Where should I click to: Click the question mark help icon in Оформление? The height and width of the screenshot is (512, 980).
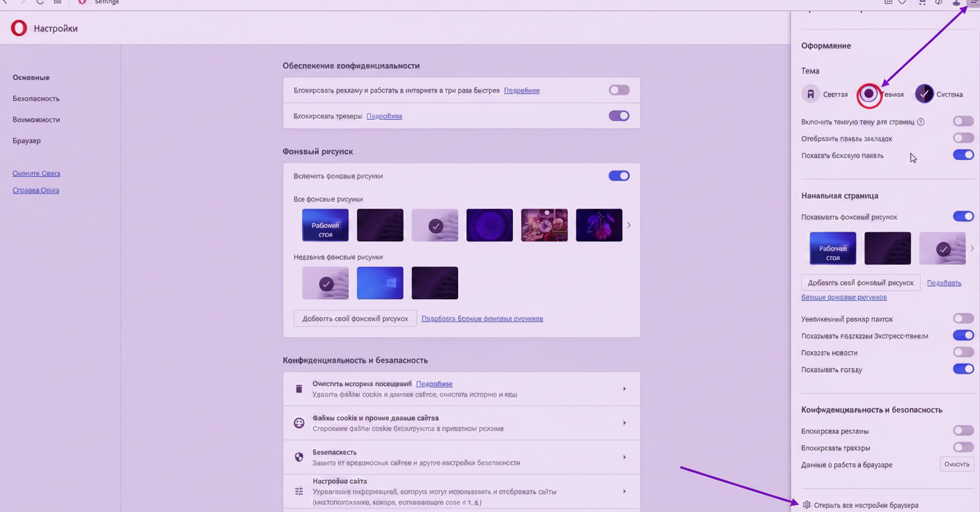pyautogui.click(x=921, y=122)
